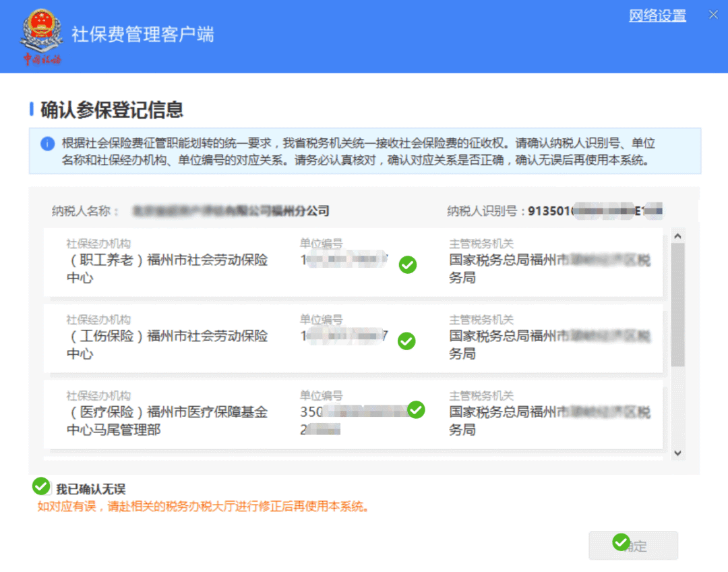The image size is (728, 572).
Task: Select the 医疗保险 马尾管理部 row
Action: click(x=353, y=414)
